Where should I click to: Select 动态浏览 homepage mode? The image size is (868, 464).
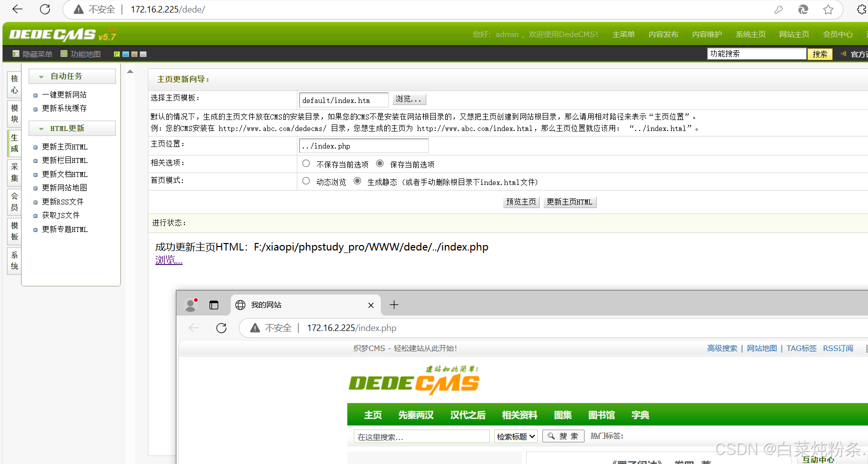(306, 181)
